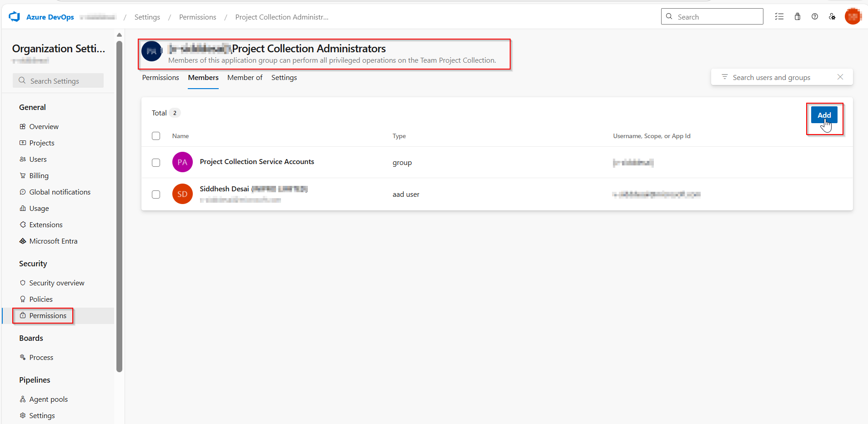This screenshot has height=424, width=868.
Task: Click the Extensions puzzle icon
Action: click(23, 224)
